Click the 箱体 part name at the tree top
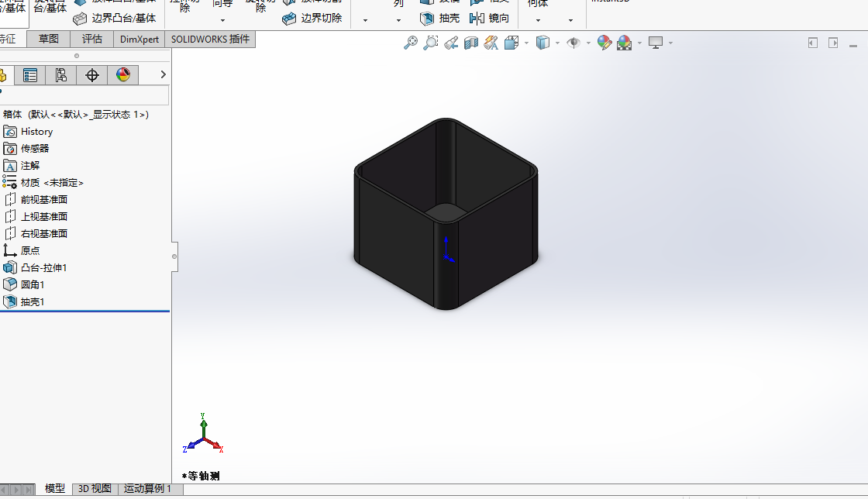This screenshot has height=499, width=868. 12,115
